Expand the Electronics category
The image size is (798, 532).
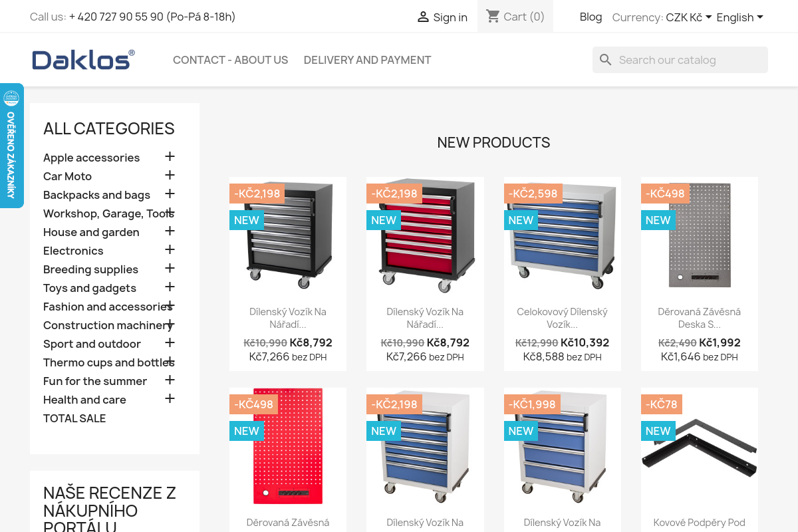pyautogui.click(x=170, y=249)
